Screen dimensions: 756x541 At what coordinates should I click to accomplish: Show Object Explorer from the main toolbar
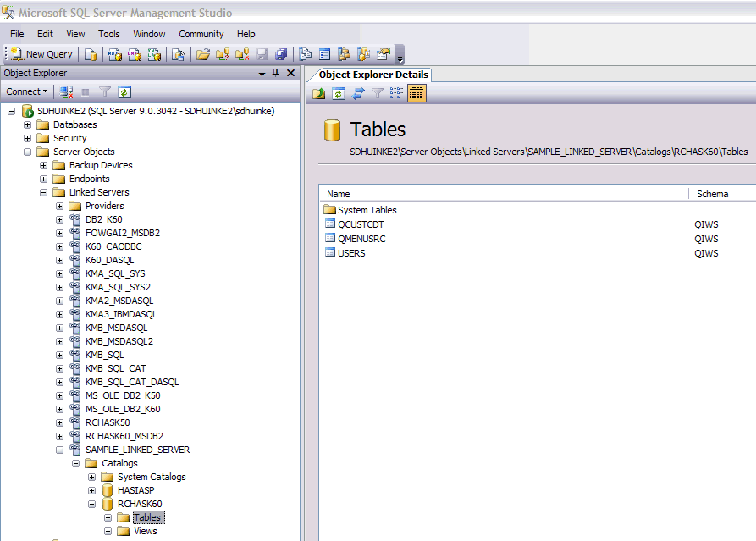click(x=345, y=54)
